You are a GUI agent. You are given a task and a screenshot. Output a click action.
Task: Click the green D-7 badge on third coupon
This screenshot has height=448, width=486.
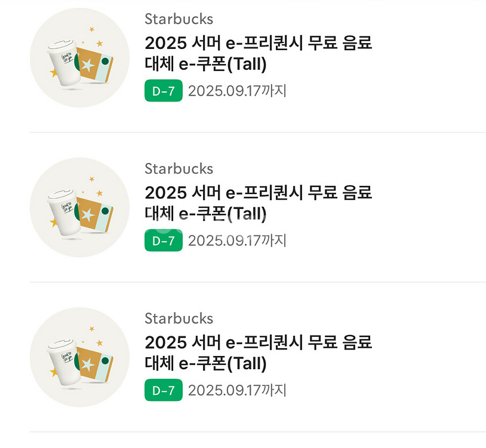coord(164,391)
